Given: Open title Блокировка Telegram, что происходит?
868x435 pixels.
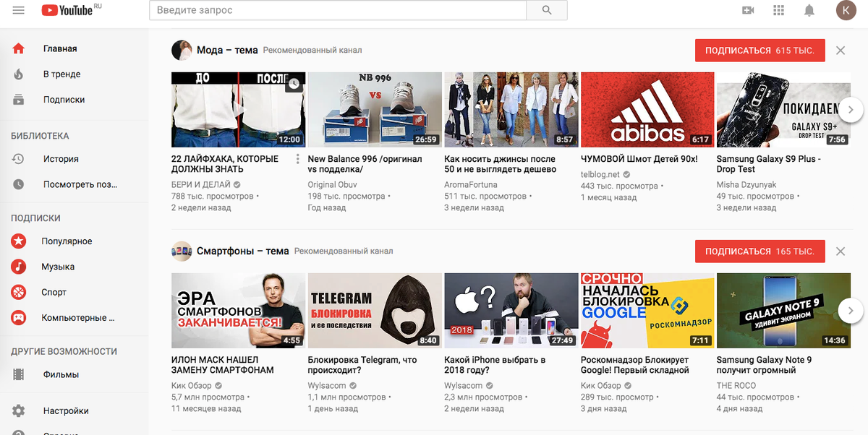Looking at the screenshot, I should (362, 365).
